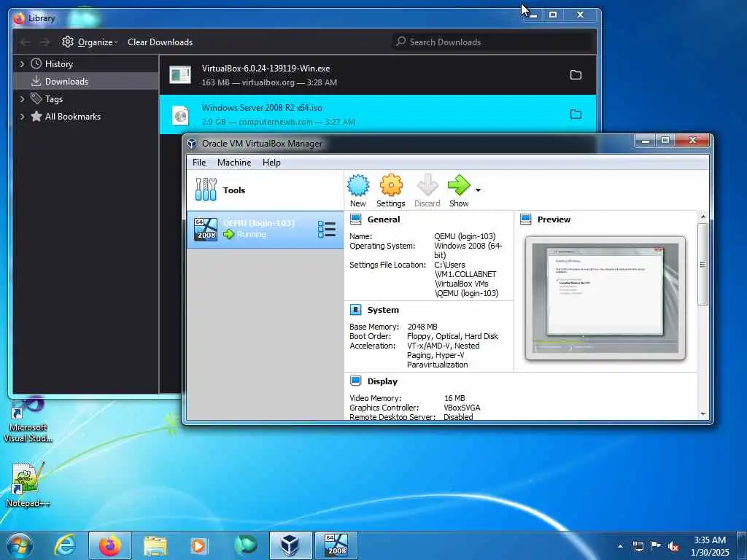Click the General section monitor icon
Screen dimensions: 747x560
click(x=355, y=219)
